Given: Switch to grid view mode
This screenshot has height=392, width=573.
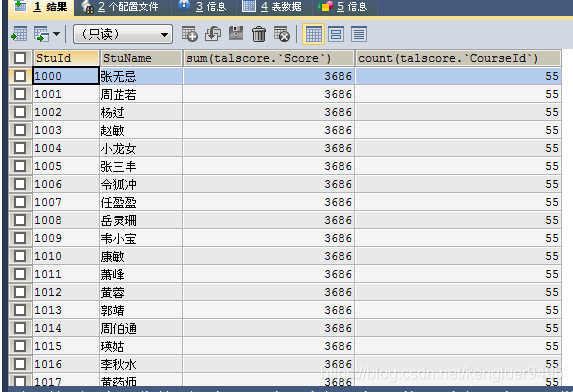Looking at the screenshot, I should pos(314,34).
